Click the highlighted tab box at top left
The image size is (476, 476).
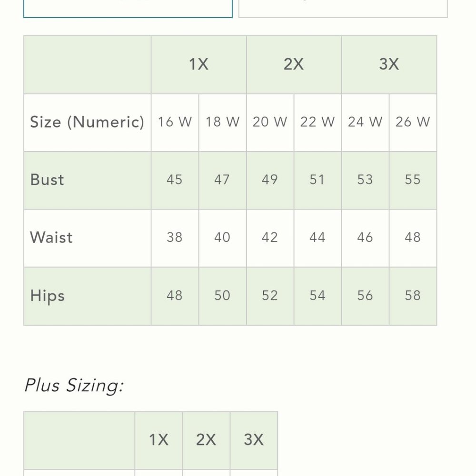128,9
